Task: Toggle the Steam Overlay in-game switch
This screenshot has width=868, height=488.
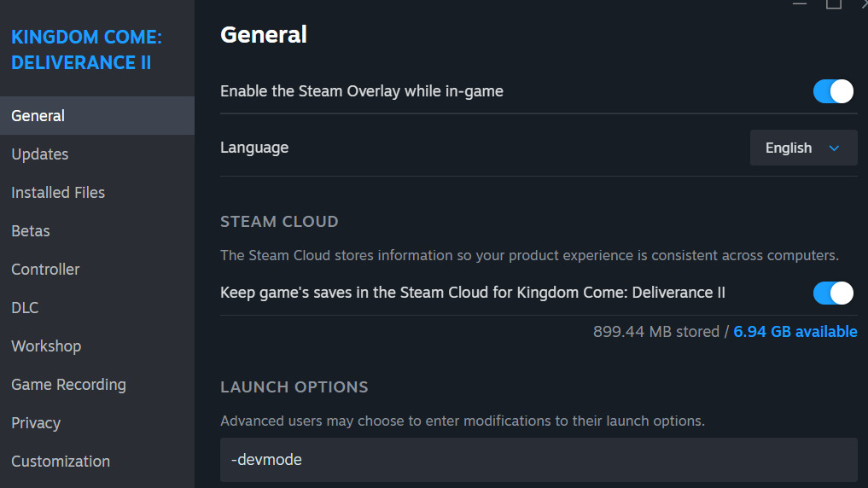Action: 833,91
